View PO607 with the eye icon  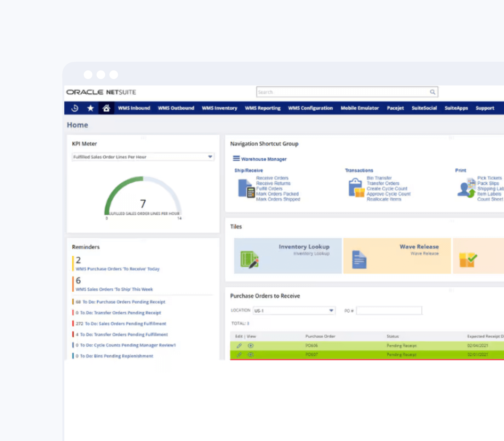point(250,354)
